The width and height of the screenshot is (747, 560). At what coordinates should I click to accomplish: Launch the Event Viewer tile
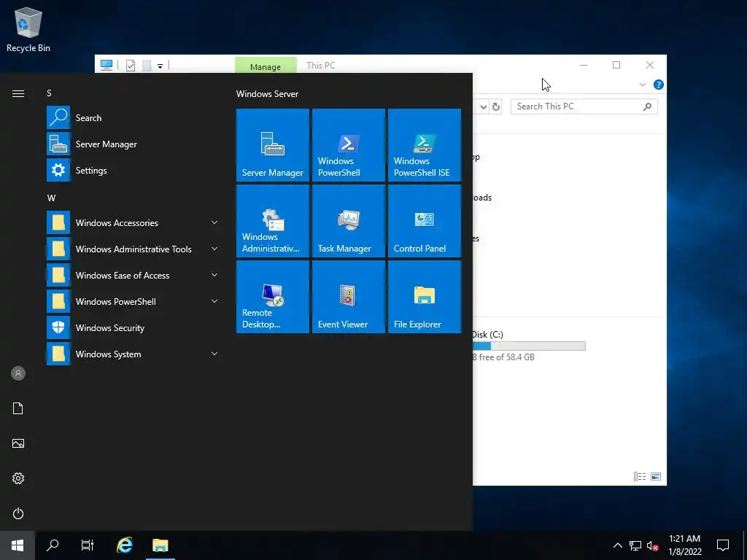(348, 297)
